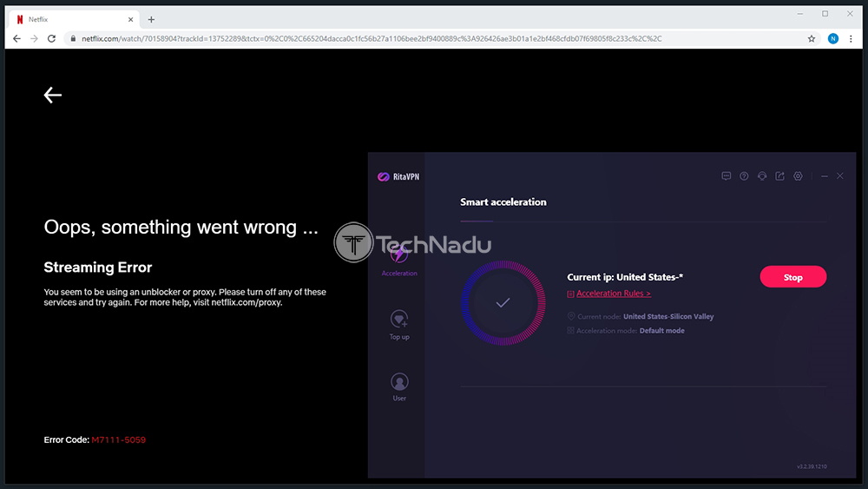Change acceleration mode Default mode
This screenshot has width=868, height=489.
(x=662, y=331)
